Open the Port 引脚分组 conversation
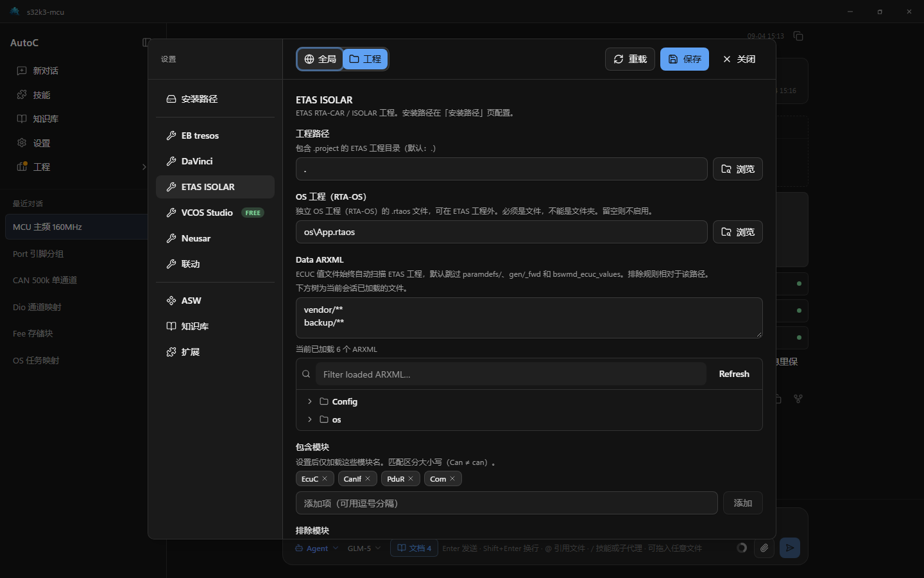This screenshot has height=578, width=924. coord(77,254)
